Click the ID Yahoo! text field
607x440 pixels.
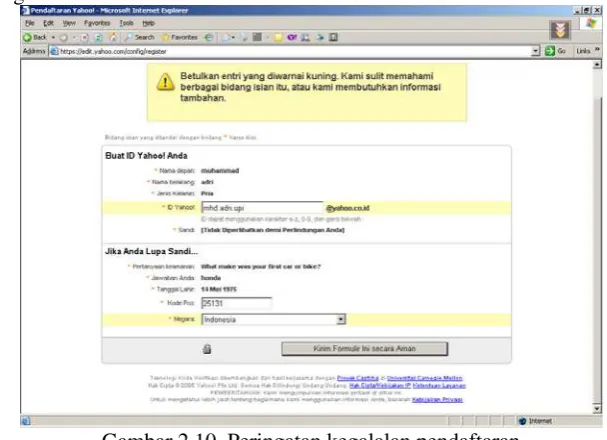[x=262, y=208]
